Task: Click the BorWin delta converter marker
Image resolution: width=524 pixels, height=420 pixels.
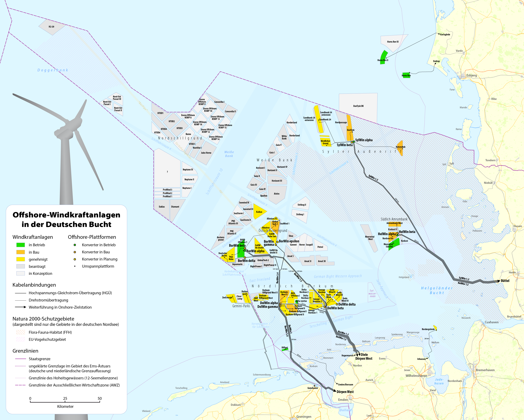Action: (x=245, y=257)
